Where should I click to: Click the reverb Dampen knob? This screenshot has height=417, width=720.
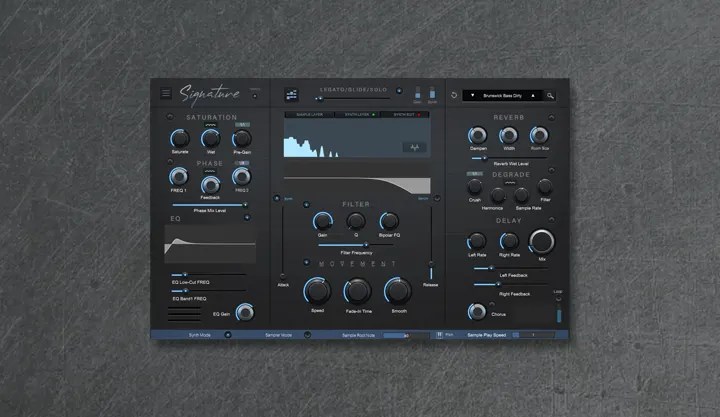pos(478,135)
